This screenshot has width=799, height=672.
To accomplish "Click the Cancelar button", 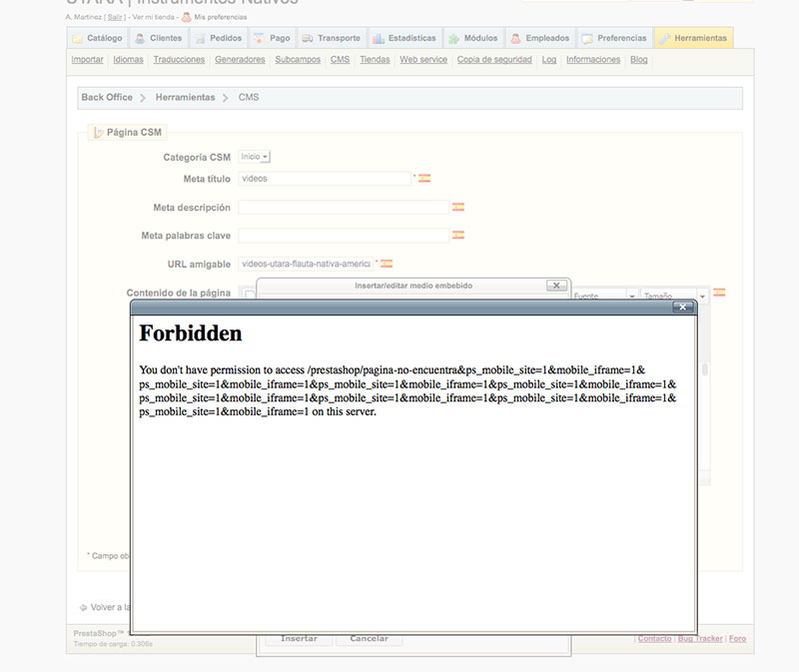I will (369, 639).
